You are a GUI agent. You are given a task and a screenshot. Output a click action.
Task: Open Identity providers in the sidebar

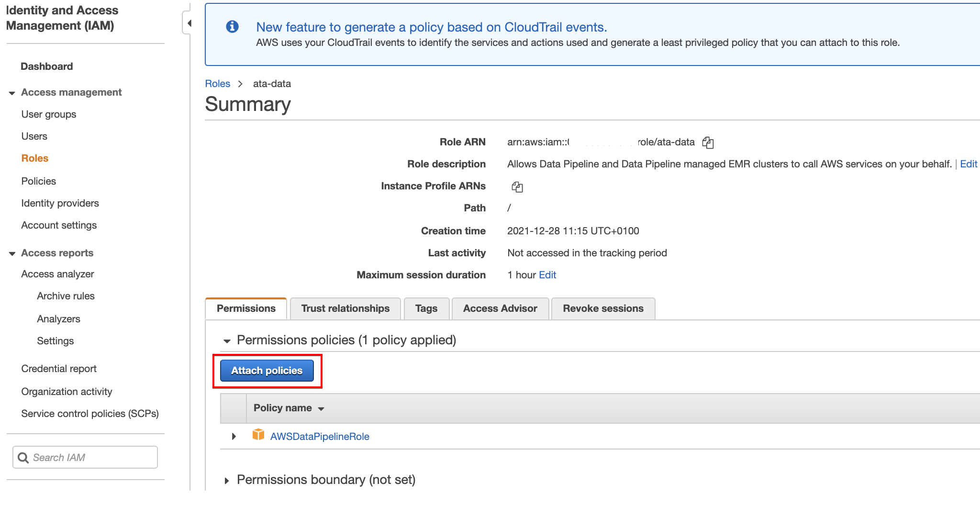(60, 203)
